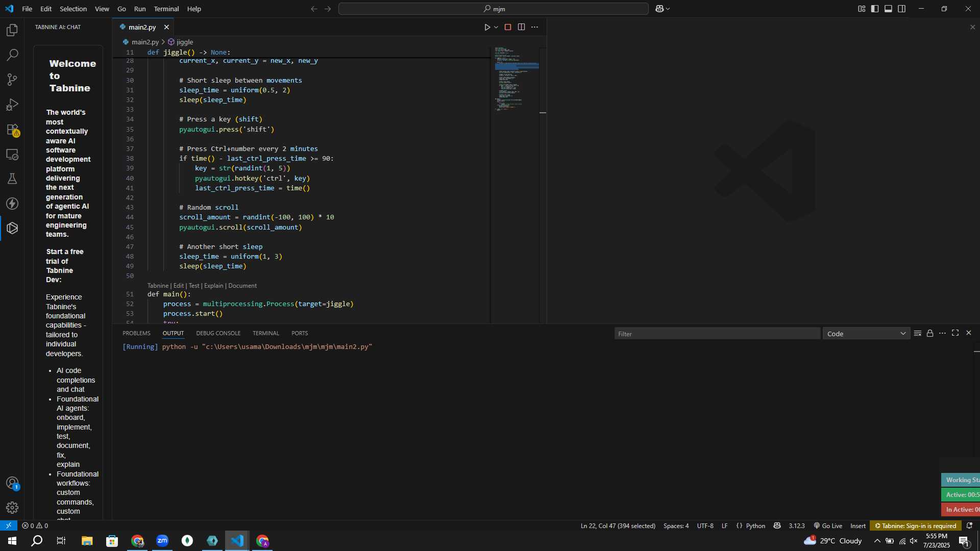980x551 pixels.
Task: Click the Go Live status bar button
Action: point(828,525)
